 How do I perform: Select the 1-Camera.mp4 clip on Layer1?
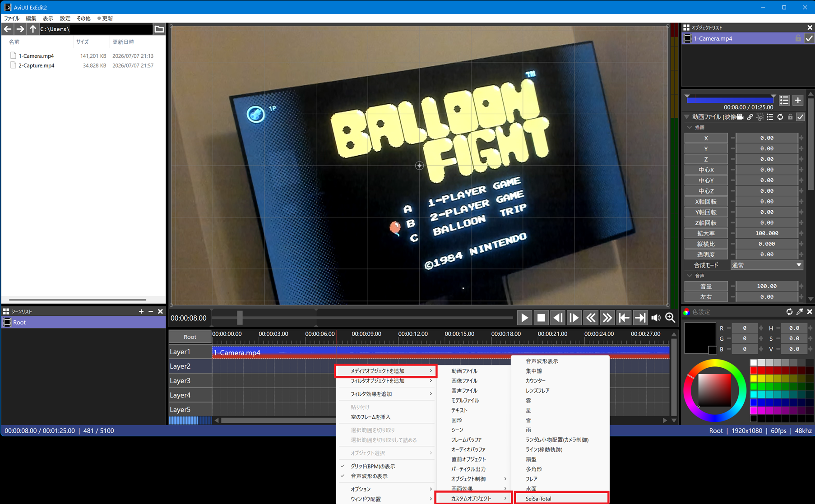(x=440, y=352)
